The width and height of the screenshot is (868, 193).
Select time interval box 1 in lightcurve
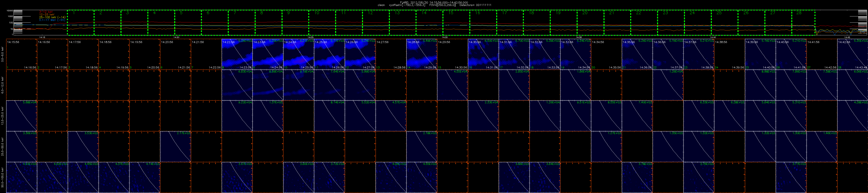point(80,23)
